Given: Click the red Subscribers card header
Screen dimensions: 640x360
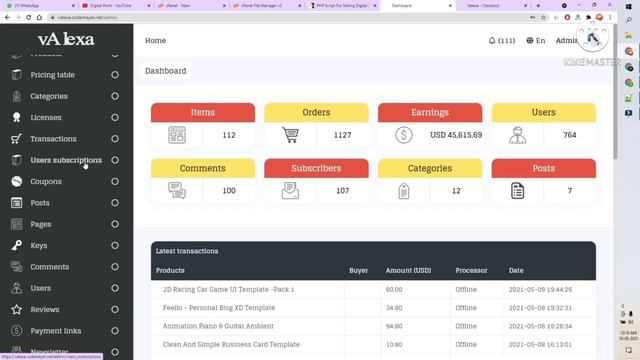Looking at the screenshot, I should click(x=316, y=168).
